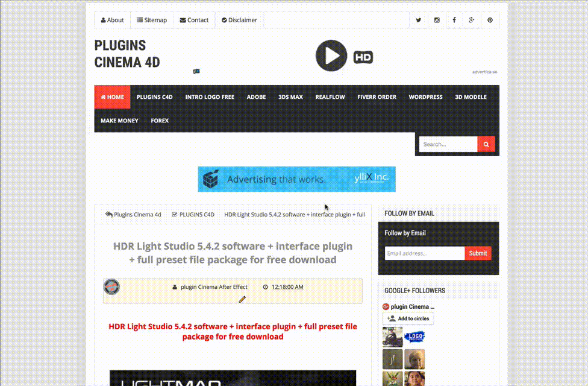Click the ylliX advertising banner
Screen dimensions: 588x386
point(296,179)
